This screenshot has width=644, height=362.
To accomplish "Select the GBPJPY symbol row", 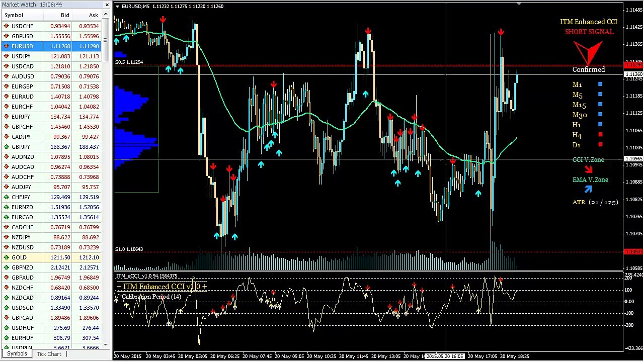I will (51, 147).
